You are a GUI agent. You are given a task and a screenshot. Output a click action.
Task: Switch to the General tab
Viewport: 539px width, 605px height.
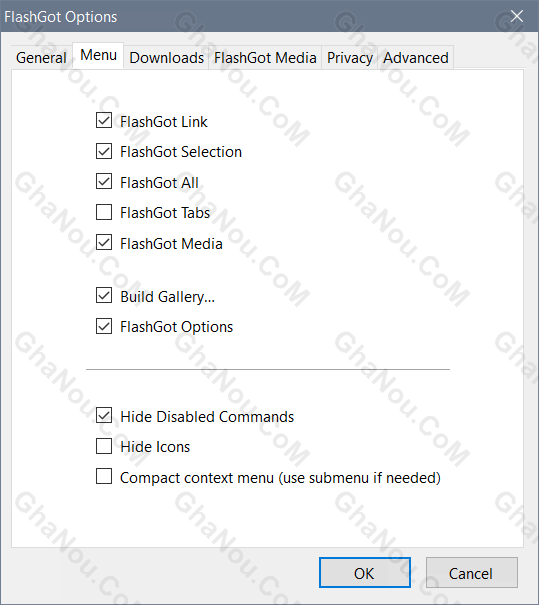coord(41,58)
